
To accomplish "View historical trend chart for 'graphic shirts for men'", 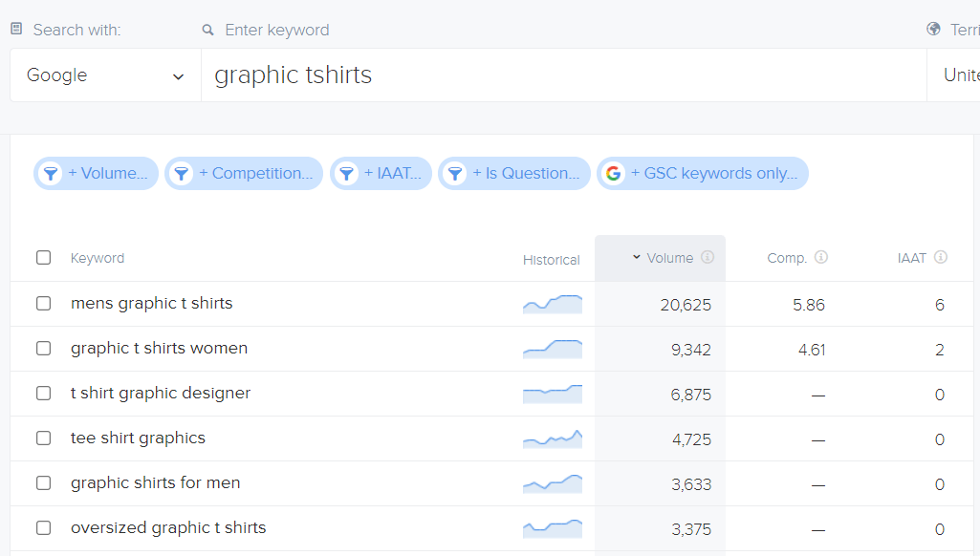I will coord(553,483).
